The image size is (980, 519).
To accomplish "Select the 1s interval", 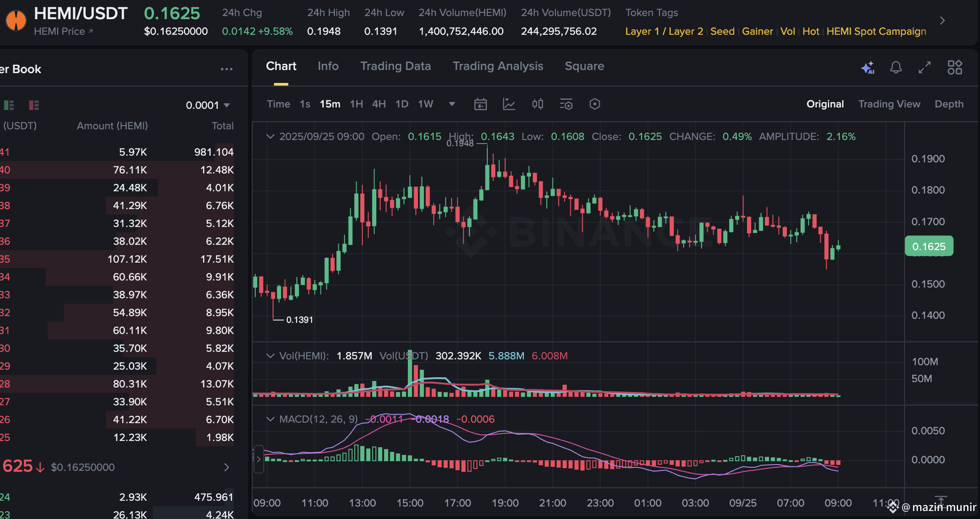I will point(305,104).
